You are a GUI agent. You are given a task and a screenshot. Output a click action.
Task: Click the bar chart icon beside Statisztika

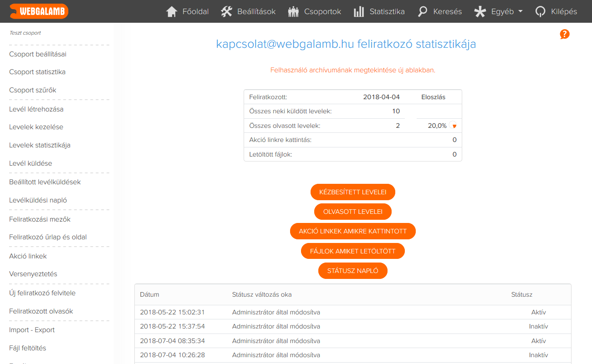point(359,11)
